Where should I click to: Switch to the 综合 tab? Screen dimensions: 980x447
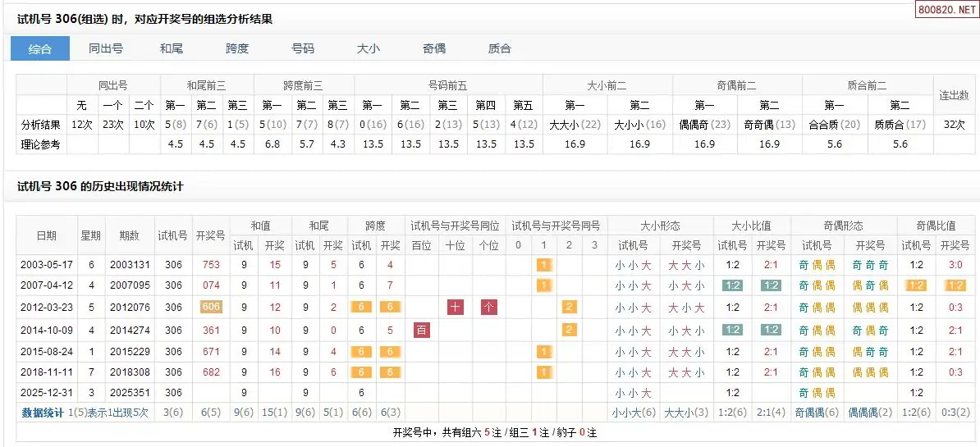pos(40,48)
